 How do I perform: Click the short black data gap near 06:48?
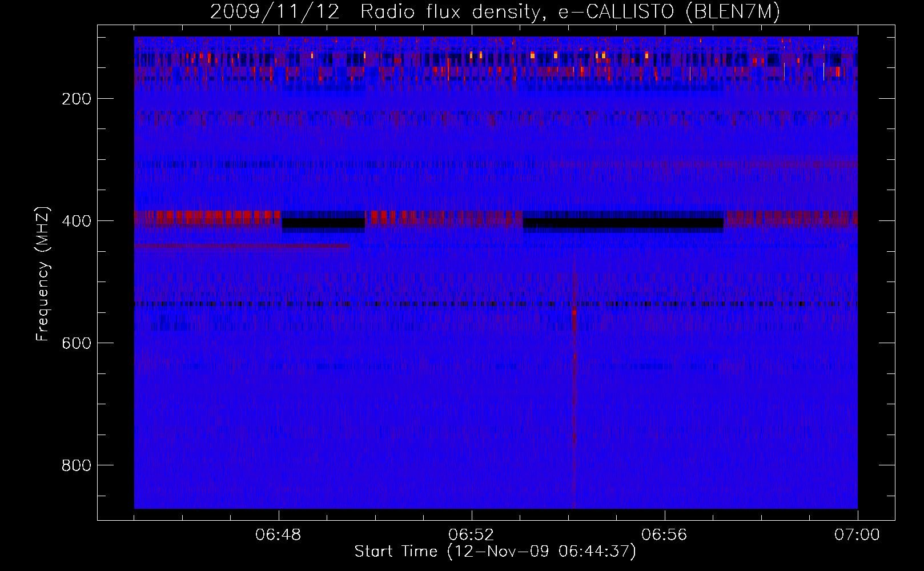pyautogui.click(x=323, y=223)
